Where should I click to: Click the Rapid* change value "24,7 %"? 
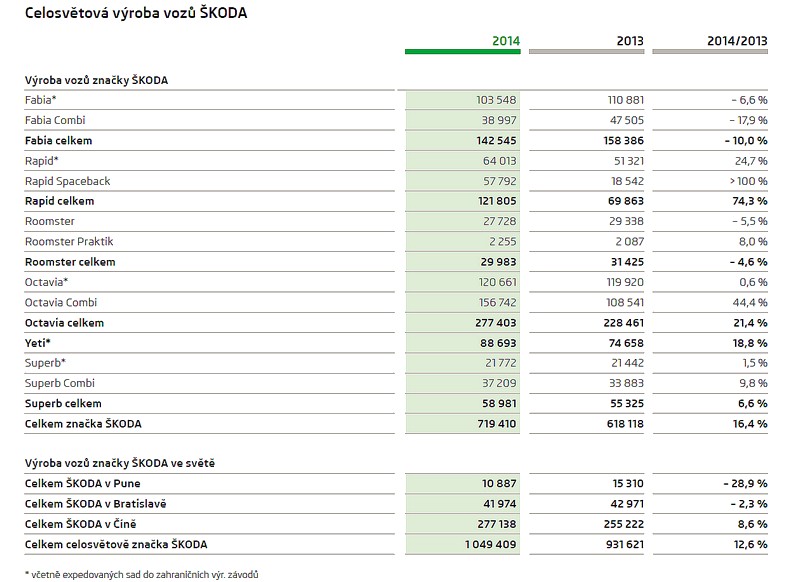751,161
